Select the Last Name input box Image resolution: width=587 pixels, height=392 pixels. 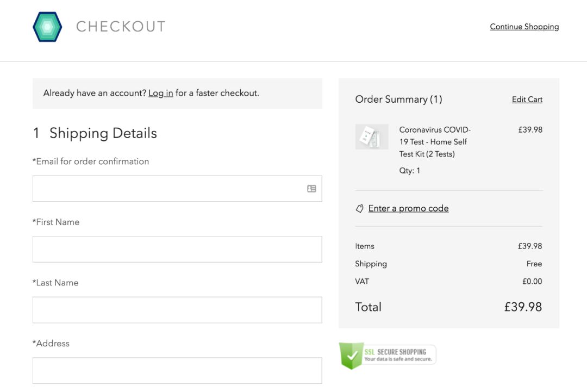(177, 310)
